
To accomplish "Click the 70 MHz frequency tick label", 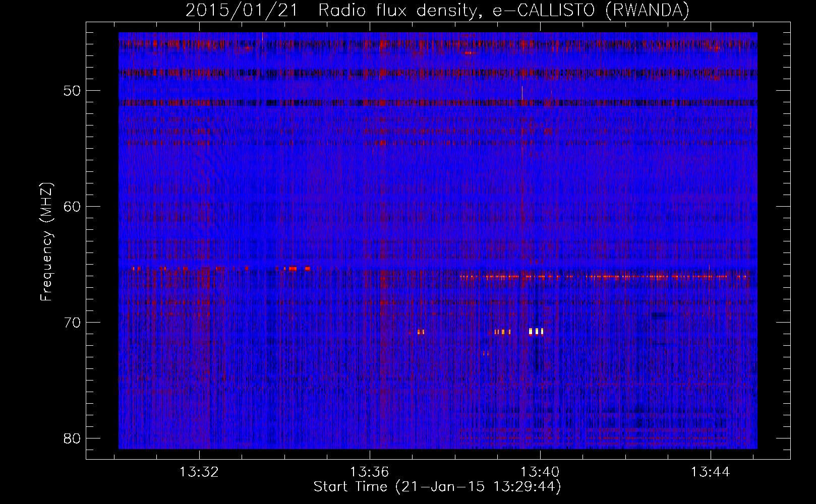I will tap(72, 323).
